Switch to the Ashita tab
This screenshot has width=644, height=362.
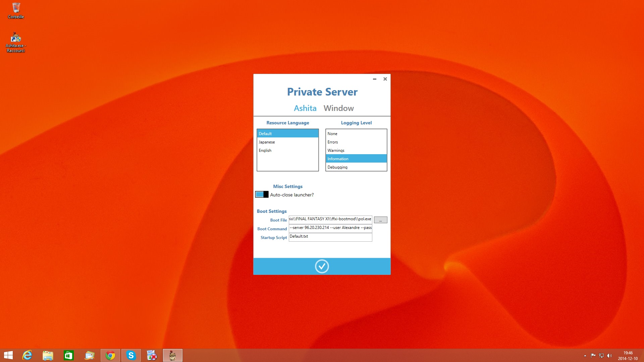(x=305, y=108)
